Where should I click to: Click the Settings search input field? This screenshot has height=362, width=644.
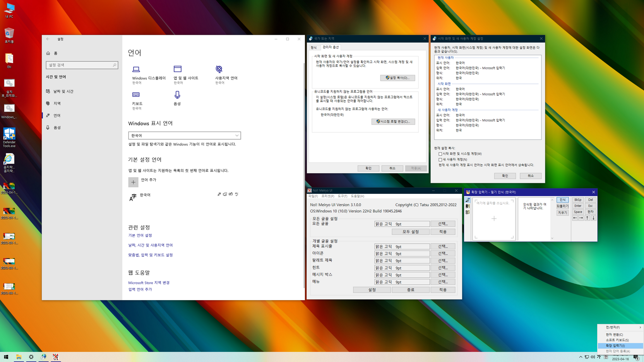(x=82, y=65)
